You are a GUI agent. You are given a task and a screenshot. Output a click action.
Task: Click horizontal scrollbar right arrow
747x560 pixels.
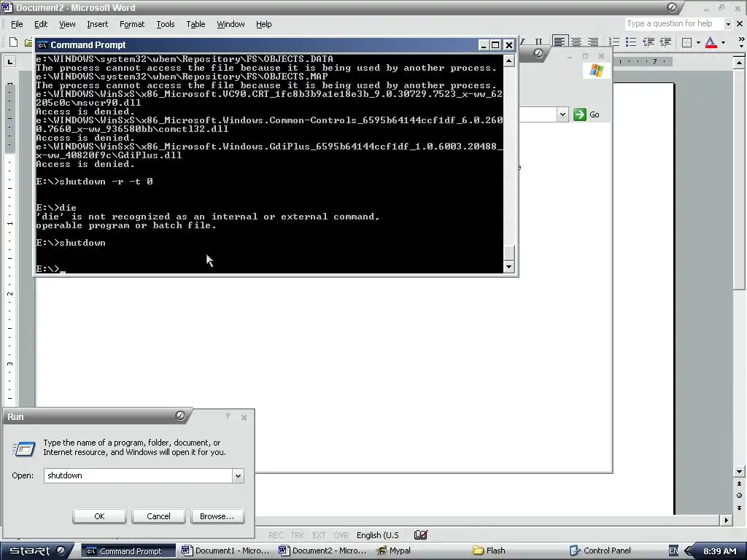point(726,521)
